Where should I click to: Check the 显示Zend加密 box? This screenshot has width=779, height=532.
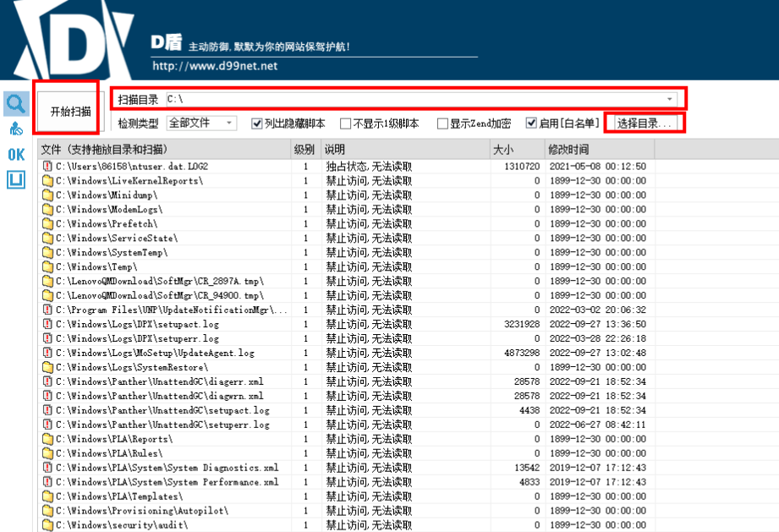point(442,123)
